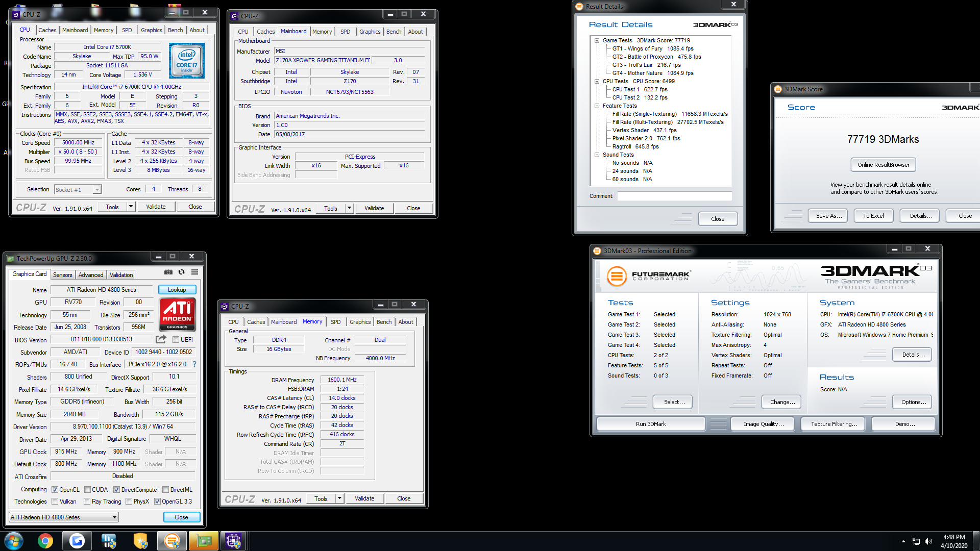Click the Comment input field
The height and width of the screenshot is (551, 980).
coord(674,196)
